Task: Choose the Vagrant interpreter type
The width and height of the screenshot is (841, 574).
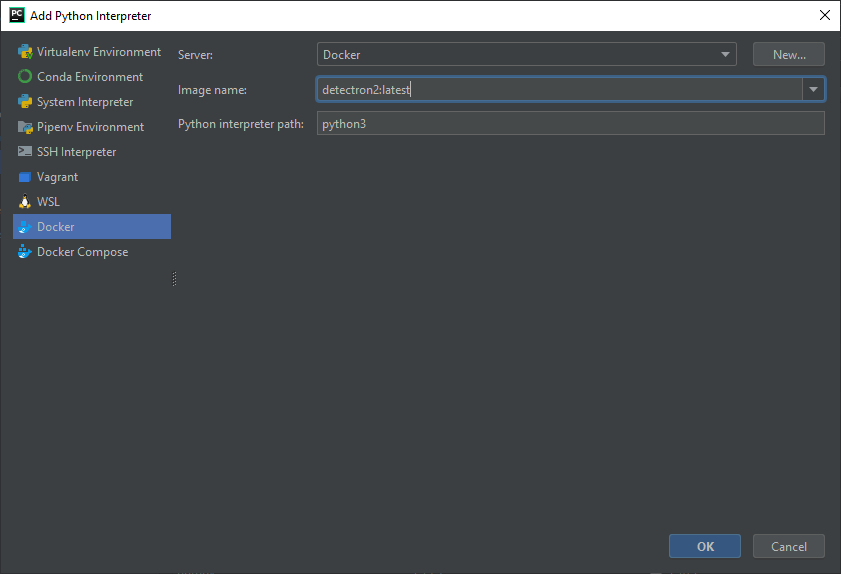Action: click(x=92, y=176)
